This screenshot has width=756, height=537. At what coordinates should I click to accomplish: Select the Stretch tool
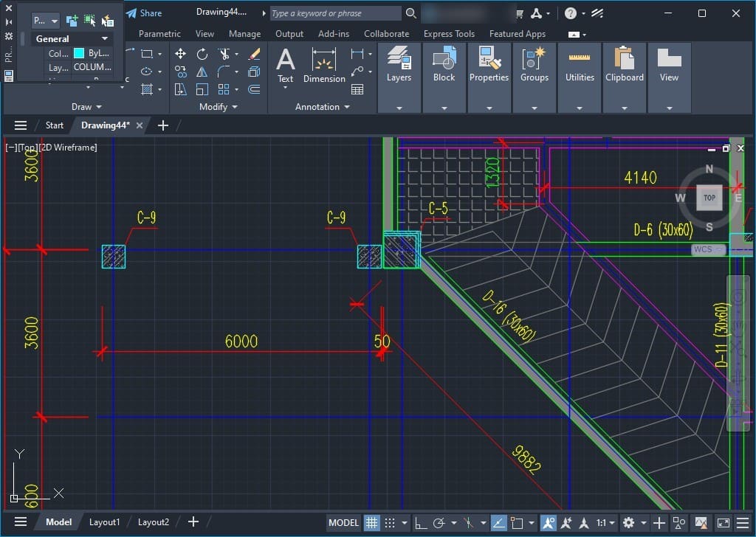coord(180,89)
